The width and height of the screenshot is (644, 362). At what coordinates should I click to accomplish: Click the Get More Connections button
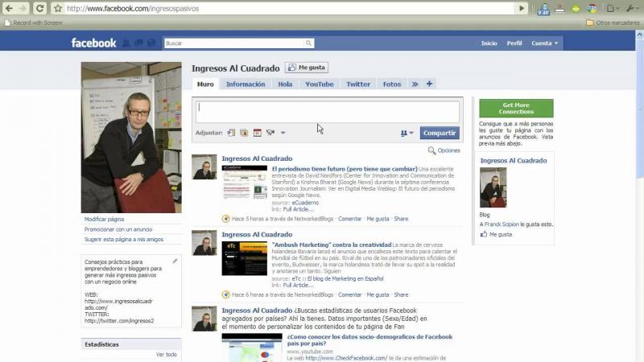coord(516,108)
